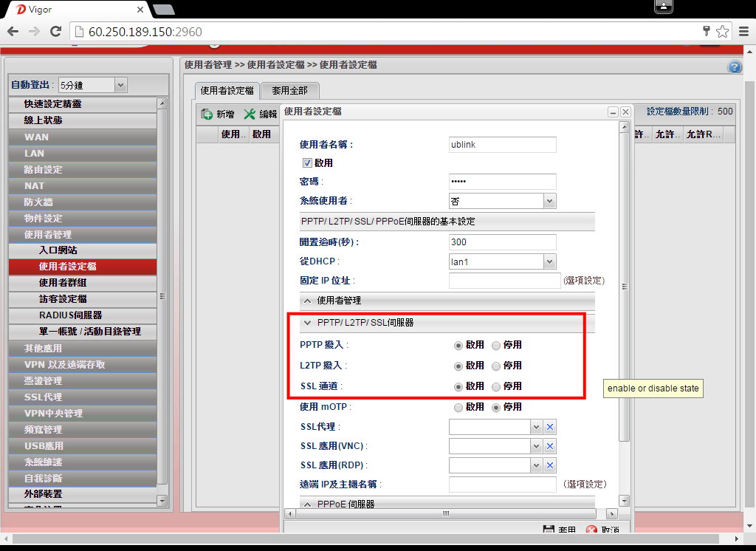Minimize the 使用者設定檔 dialog panel

612,112
